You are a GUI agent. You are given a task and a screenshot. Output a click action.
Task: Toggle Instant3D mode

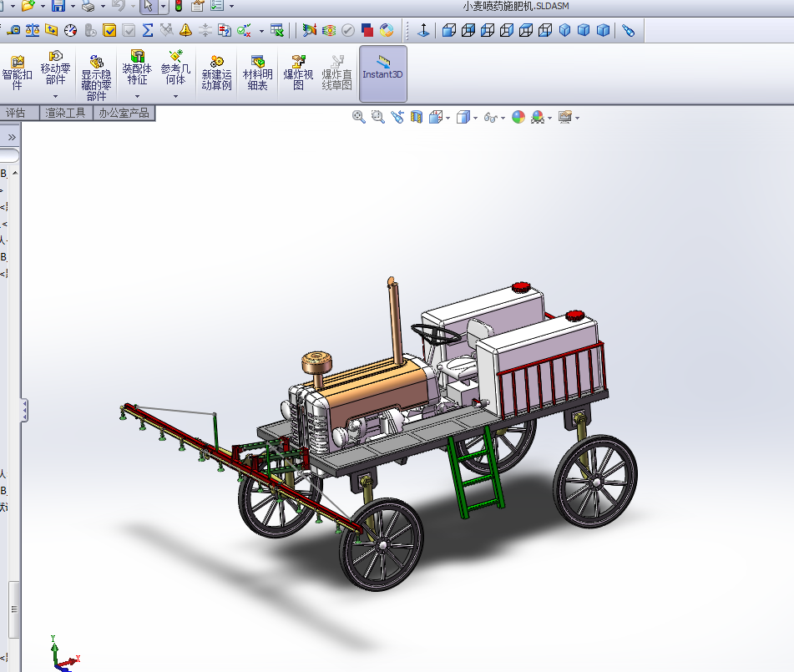click(x=383, y=73)
